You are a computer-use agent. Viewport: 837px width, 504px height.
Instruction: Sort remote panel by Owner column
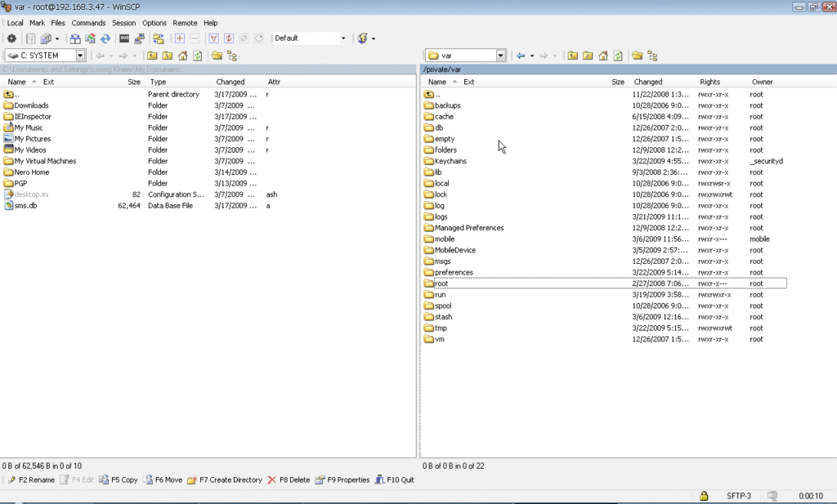click(763, 82)
